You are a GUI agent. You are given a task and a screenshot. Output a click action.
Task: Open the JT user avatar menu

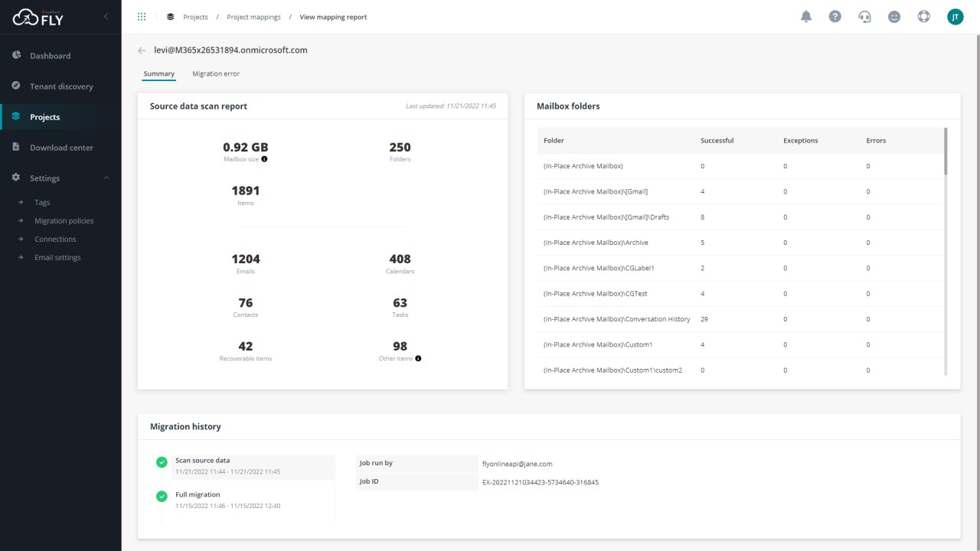coord(955,16)
